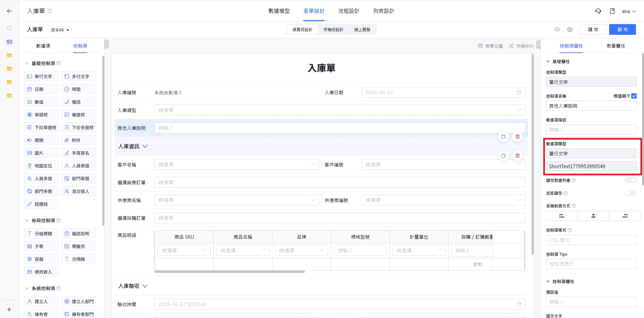The image size is (644, 318).
Task: Switch to 表單屬性 tab
Action: click(616, 46)
